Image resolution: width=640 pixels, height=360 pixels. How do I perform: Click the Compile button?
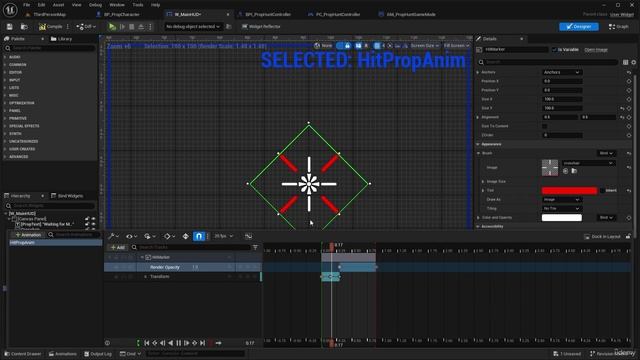(51, 27)
